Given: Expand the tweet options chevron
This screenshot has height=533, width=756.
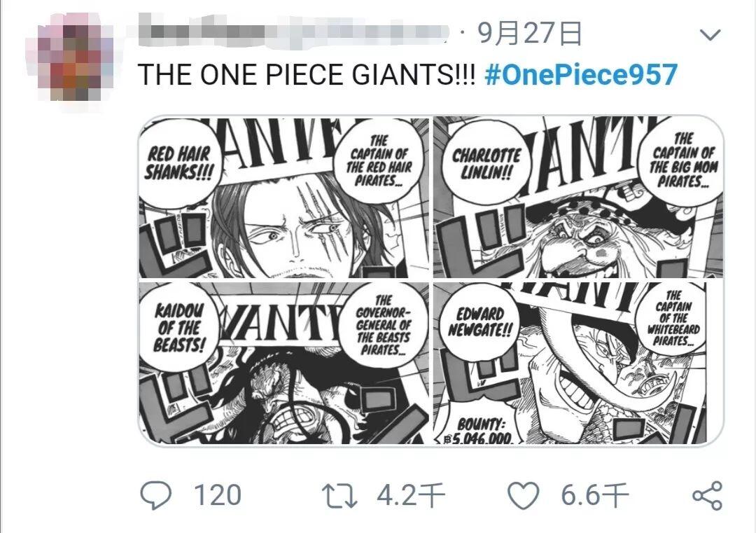Looking at the screenshot, I should pyautogui.click(x=711, y=35).
